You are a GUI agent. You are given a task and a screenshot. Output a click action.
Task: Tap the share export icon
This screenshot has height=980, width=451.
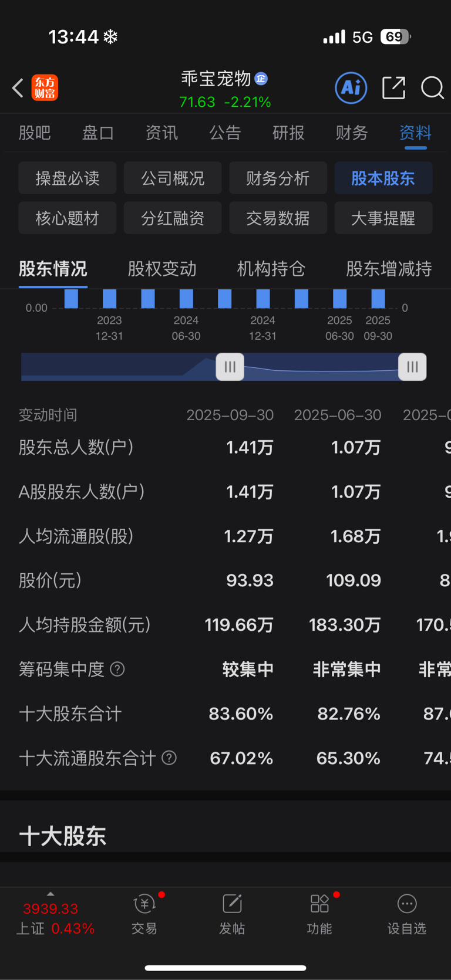point(393,88)
